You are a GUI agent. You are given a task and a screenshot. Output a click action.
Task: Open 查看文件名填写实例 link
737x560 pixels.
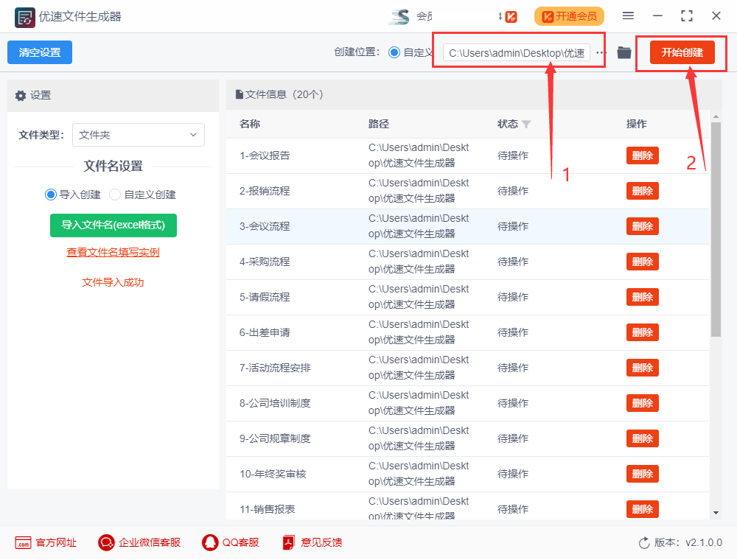click(113, 251)
